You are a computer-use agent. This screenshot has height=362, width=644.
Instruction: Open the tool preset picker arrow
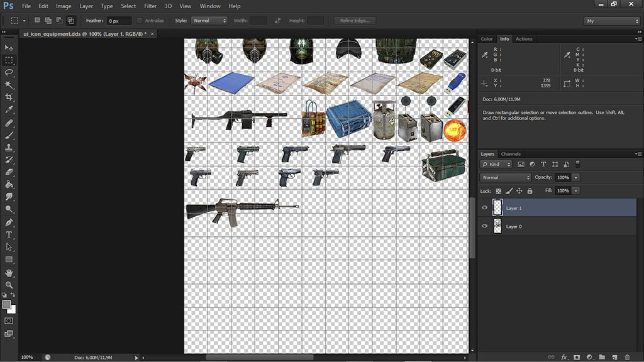tap(25, 21)
